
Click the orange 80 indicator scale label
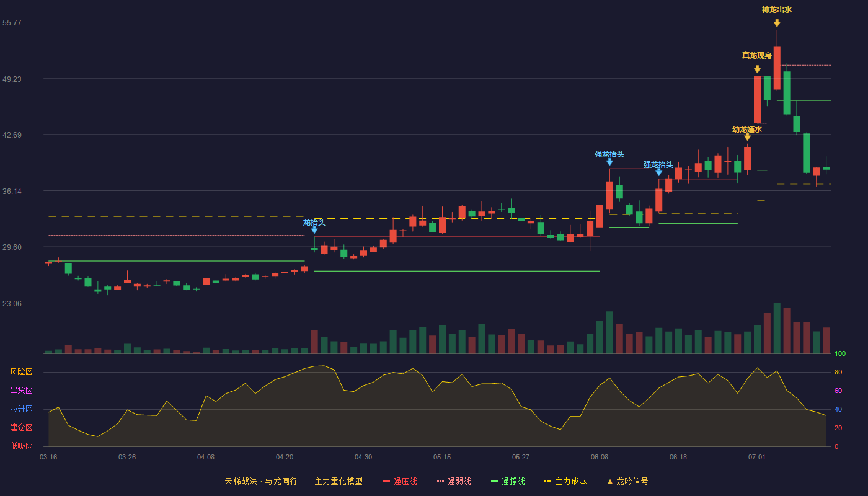pyautogui.click(x=838, y=372)
